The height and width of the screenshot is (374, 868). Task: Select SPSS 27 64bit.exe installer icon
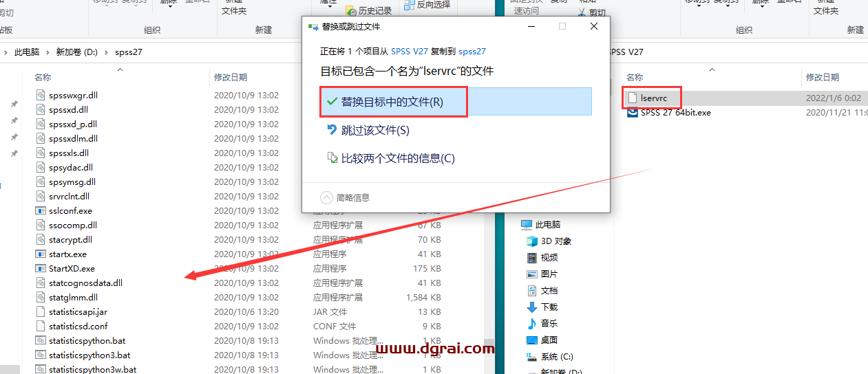coord(633,112)
